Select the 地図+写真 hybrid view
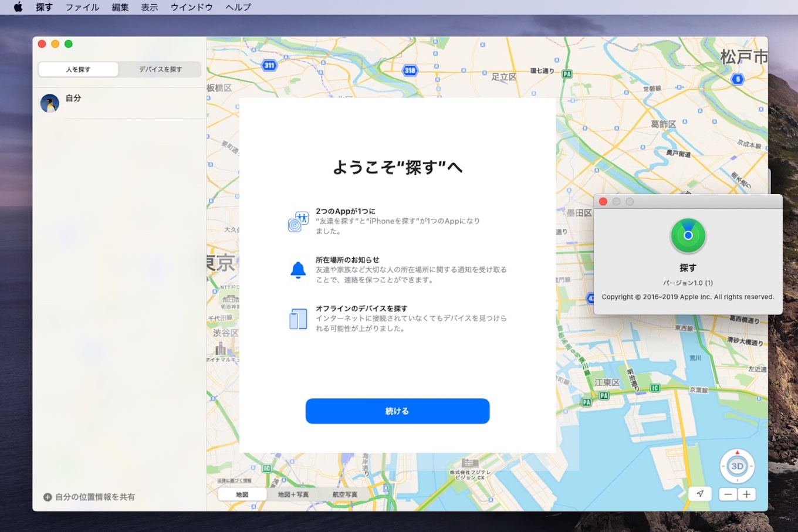 click(x=293, y=494)
